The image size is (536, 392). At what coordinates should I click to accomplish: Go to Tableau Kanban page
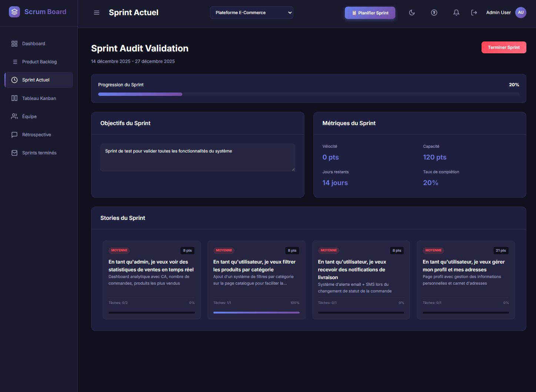pos(39,98)
